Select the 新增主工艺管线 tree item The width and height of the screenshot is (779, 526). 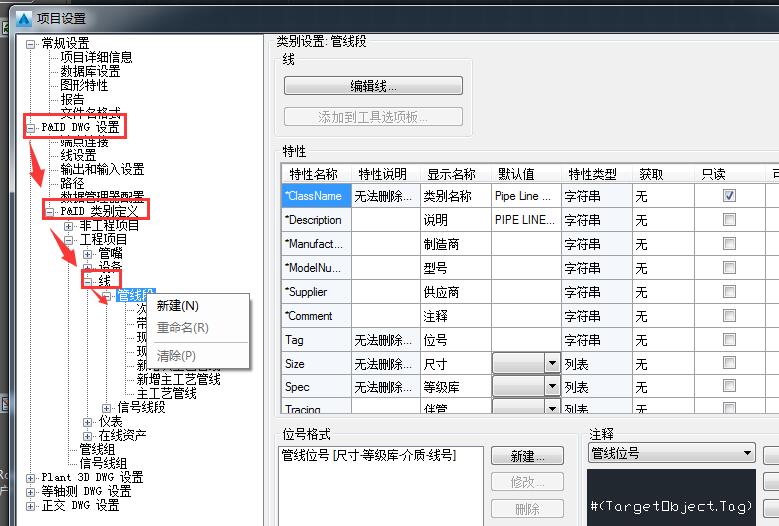tap(178, 379)
